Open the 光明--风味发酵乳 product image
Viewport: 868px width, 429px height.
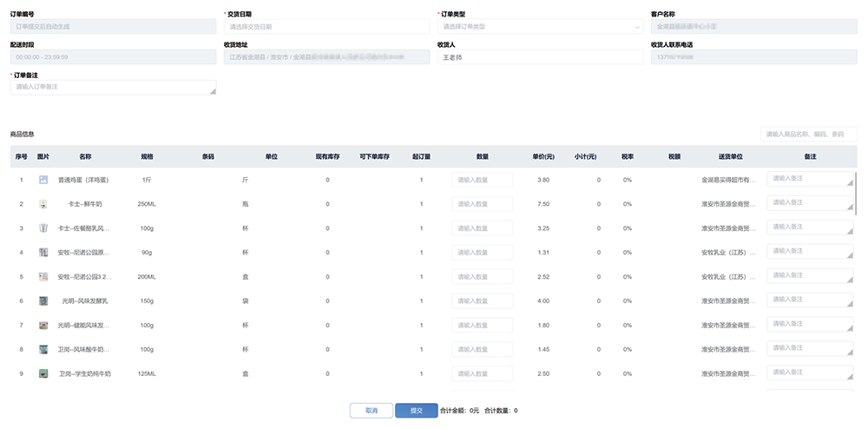pyautogui.click(x=43, y=301)
